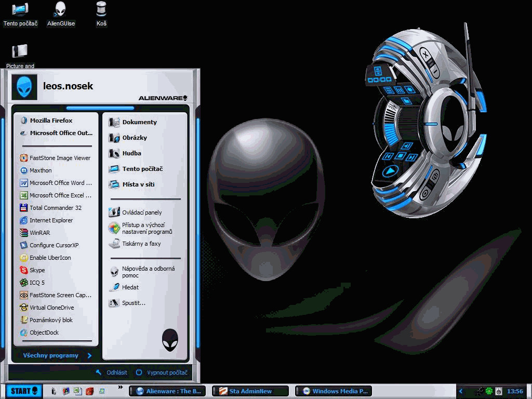The image size is (532, 399).
Task: Click Odhlásit to log off
Action: pyautogui.click(x=111, y=373)
